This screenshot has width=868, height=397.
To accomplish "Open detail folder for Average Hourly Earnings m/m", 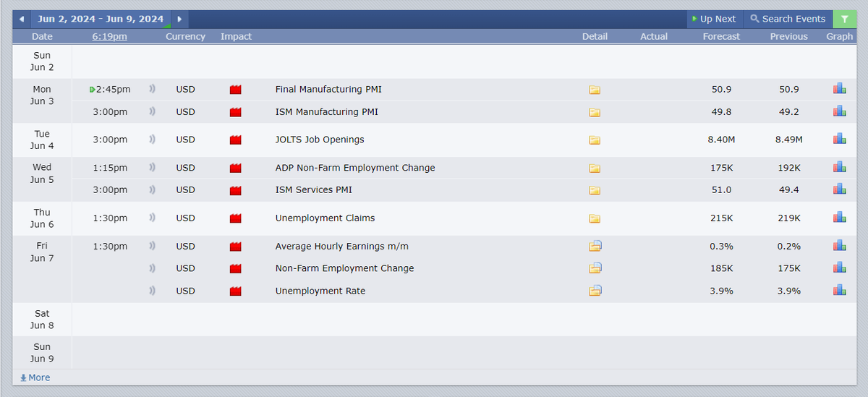I will (x=595, y=246).
